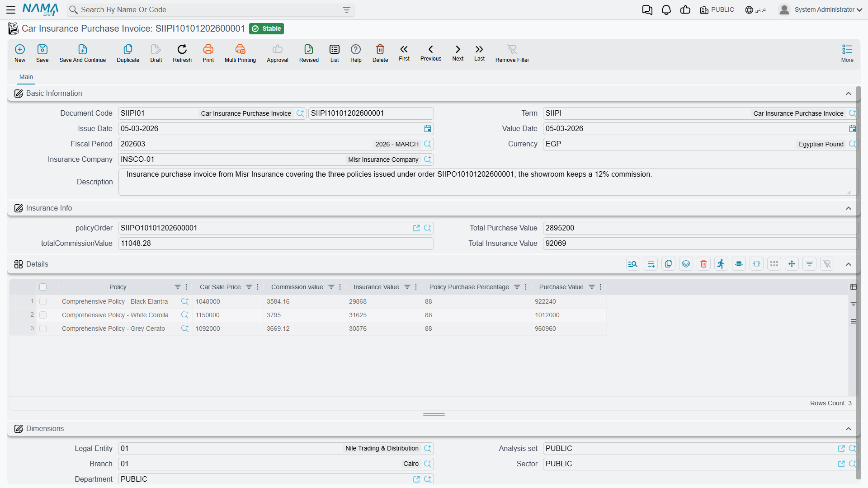The height and width of the screenshot is (488, 868).
Task: Open Comprehensive Policy - Grey Cerato link
Action: click(113, 328)
